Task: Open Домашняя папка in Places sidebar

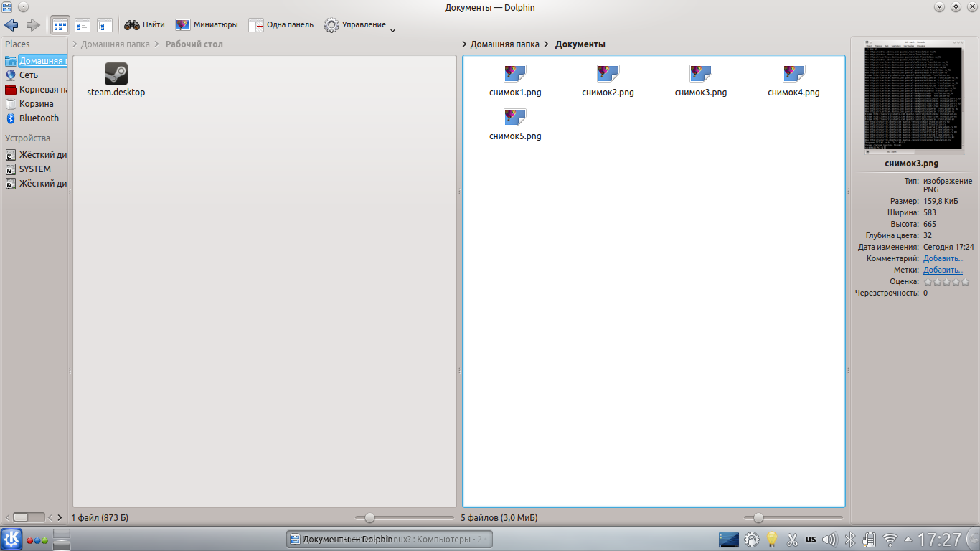Action: click(36, 61)
